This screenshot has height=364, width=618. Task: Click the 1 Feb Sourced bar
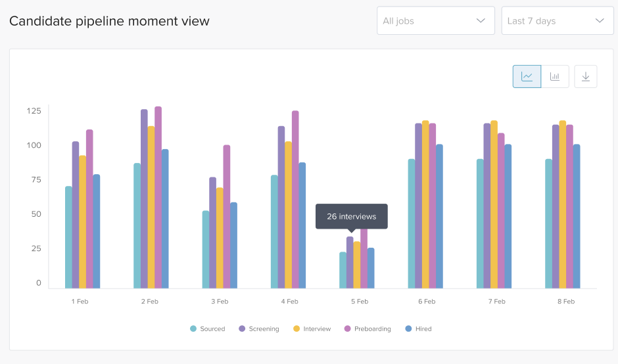[x=68, y=237]
